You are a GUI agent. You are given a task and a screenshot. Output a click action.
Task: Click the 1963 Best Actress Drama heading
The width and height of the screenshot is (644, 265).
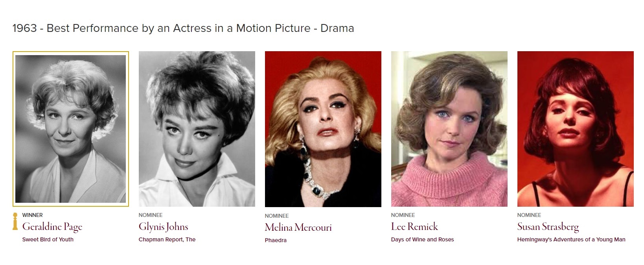coord(183,28)
